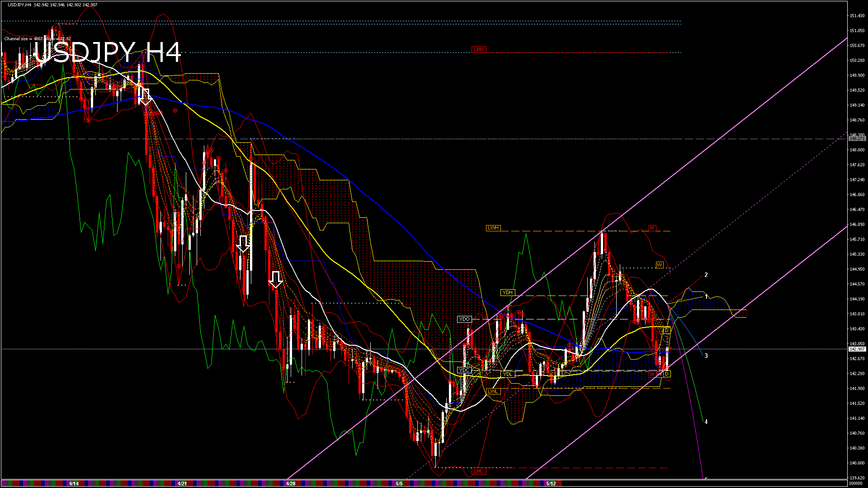Select the LWH level label
Viewport: 868px width, 488px height.
[493, 228]
